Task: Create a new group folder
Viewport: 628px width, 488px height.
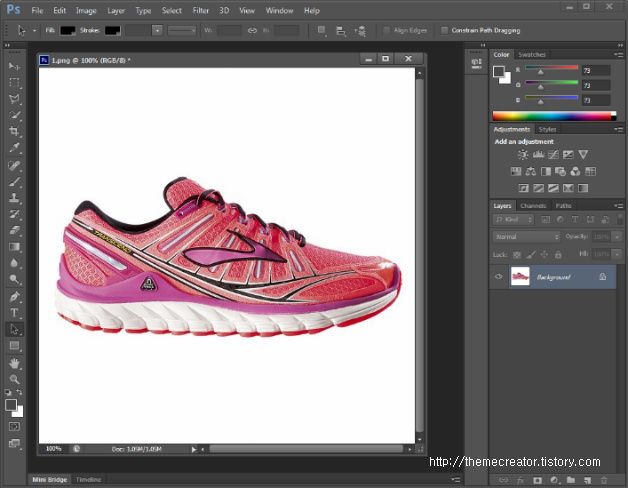Action: (x=571, y=480)
